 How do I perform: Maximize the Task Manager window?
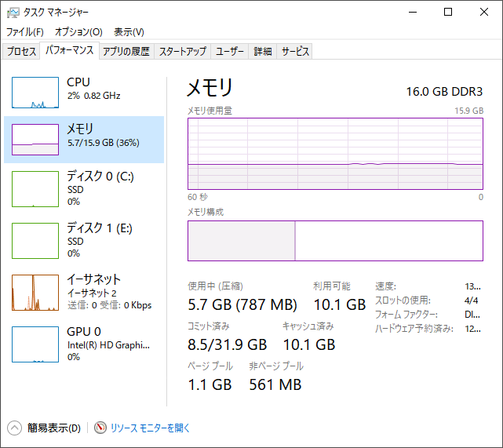(448, 13)
